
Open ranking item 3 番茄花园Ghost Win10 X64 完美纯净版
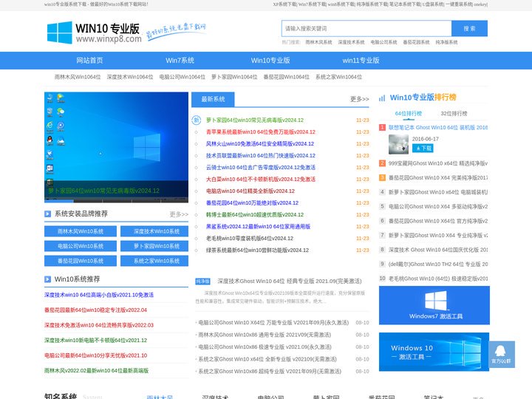click(x=438, y=178)
